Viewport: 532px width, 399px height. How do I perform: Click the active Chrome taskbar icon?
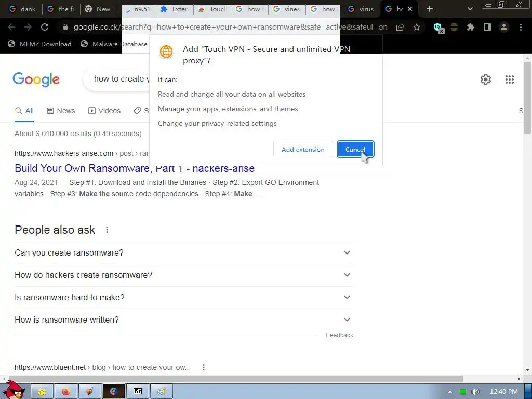114,392
